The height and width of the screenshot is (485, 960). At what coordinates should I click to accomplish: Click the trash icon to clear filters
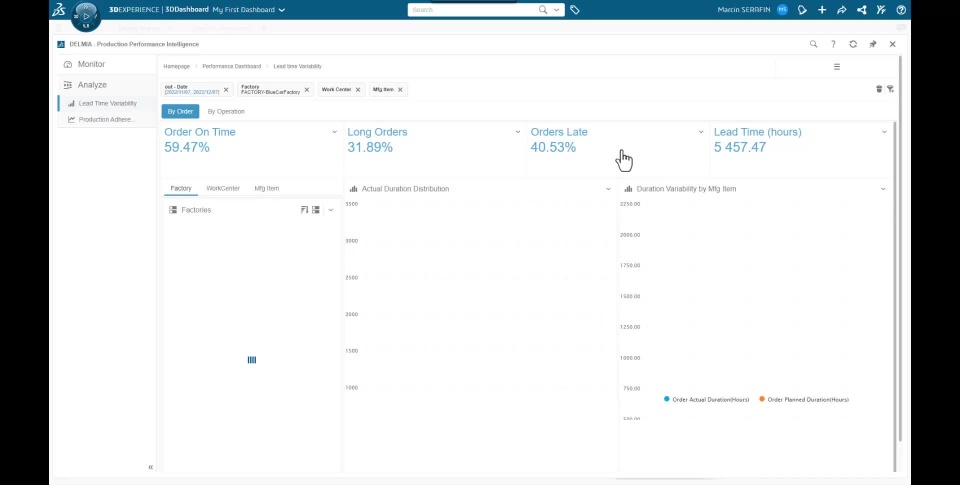pyautogui.click(x=879, y=89)
